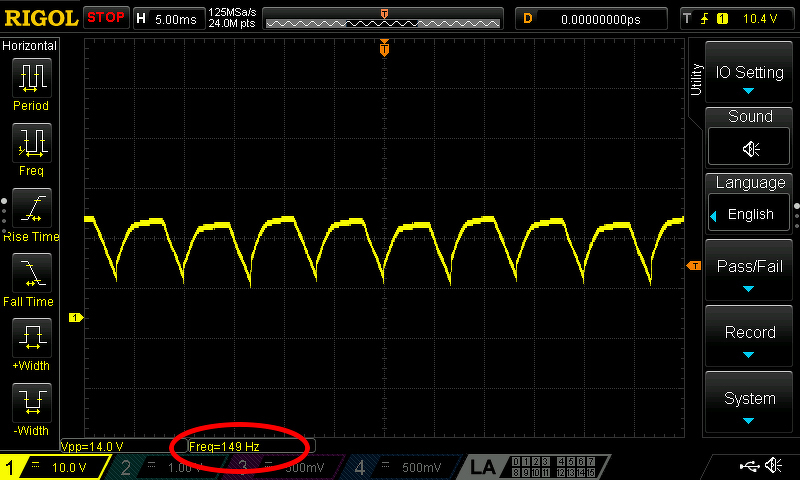Toggle the Sound speaker icon

click(749, 147)
